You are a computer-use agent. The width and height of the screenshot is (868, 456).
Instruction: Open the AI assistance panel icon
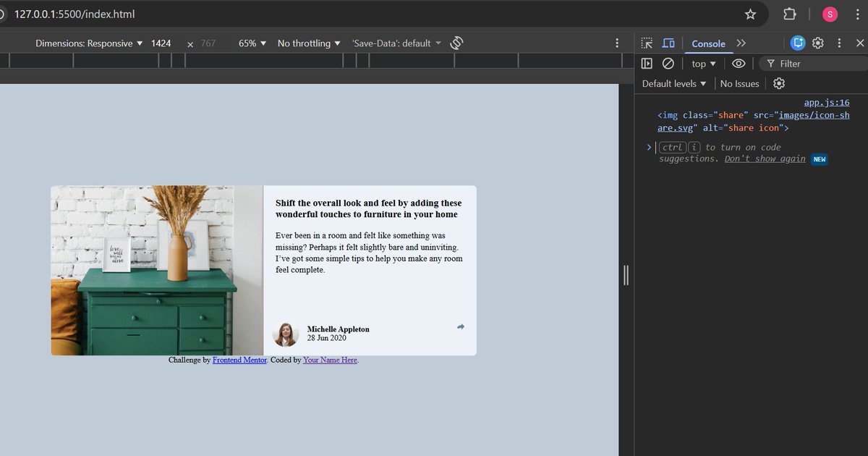pyautogui.click(x=798, y=43)
